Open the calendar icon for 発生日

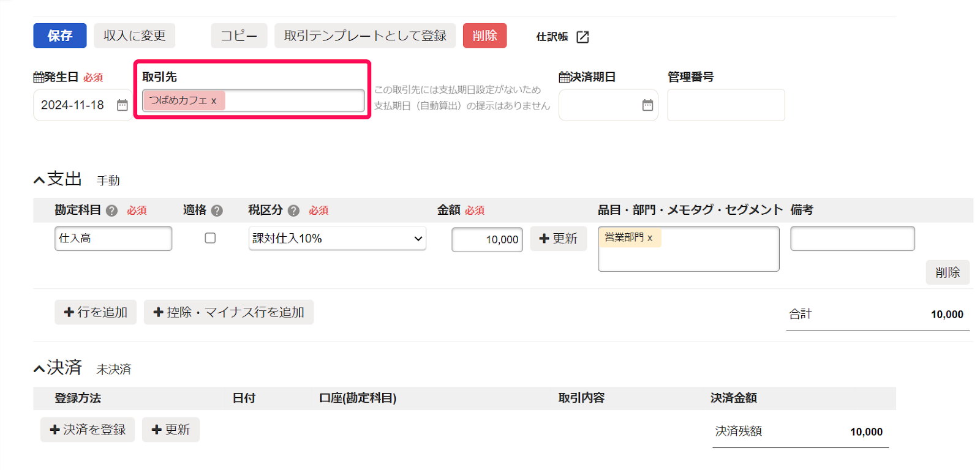(123, 105)
